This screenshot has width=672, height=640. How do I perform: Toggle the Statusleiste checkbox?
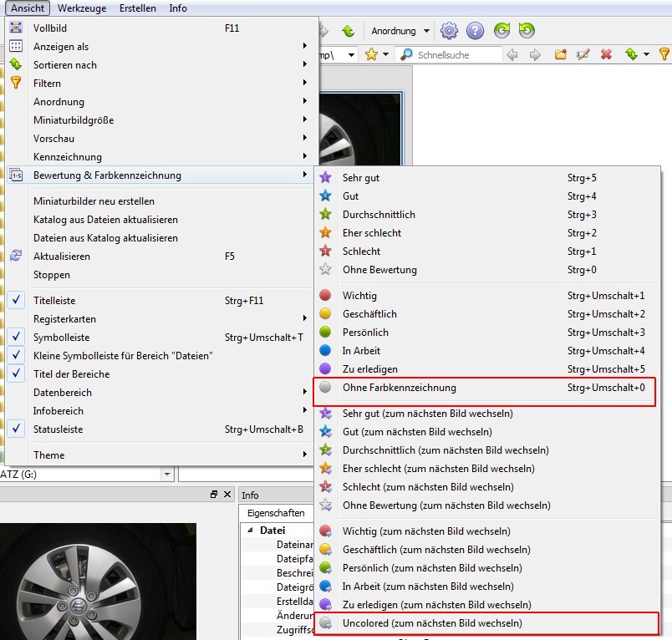coord(17,429)
